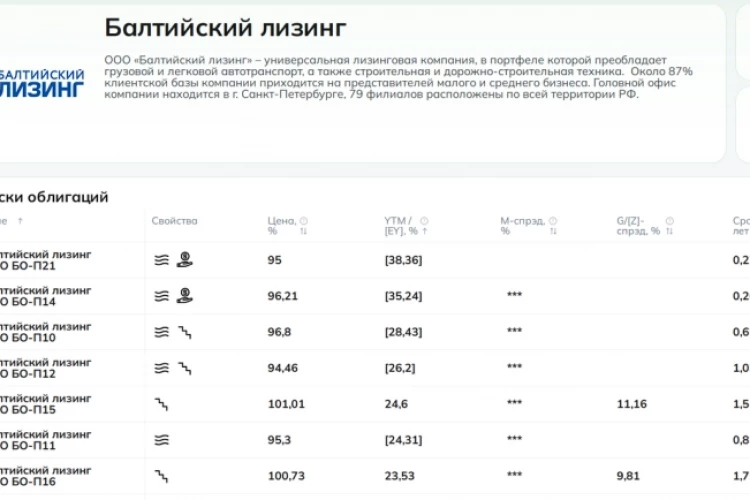750x500 pixels.
Task: Click the yield value 24,6
Action: coord(396,404)
